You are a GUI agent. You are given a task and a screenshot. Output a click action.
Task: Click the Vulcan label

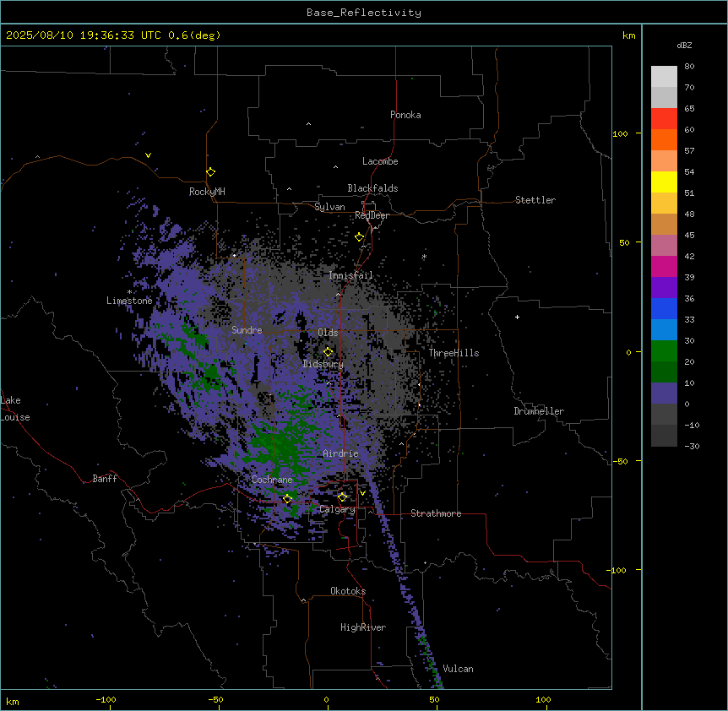coord(458,669)
